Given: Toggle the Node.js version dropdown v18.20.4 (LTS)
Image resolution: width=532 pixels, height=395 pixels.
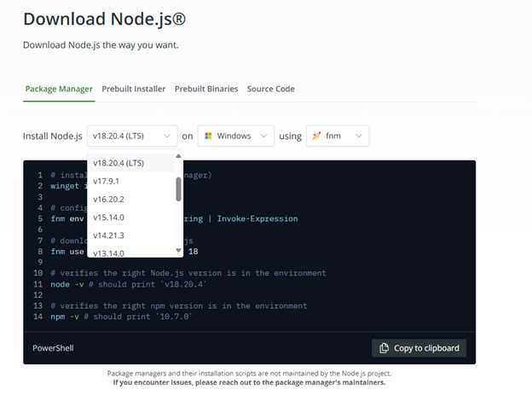Looking at the screenshot, I should click(132, 136).
